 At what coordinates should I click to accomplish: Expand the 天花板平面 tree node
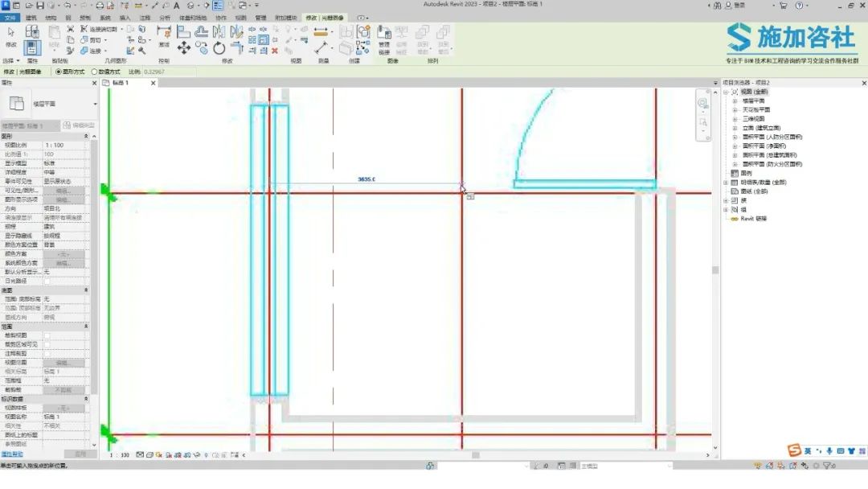pos(735,109)
